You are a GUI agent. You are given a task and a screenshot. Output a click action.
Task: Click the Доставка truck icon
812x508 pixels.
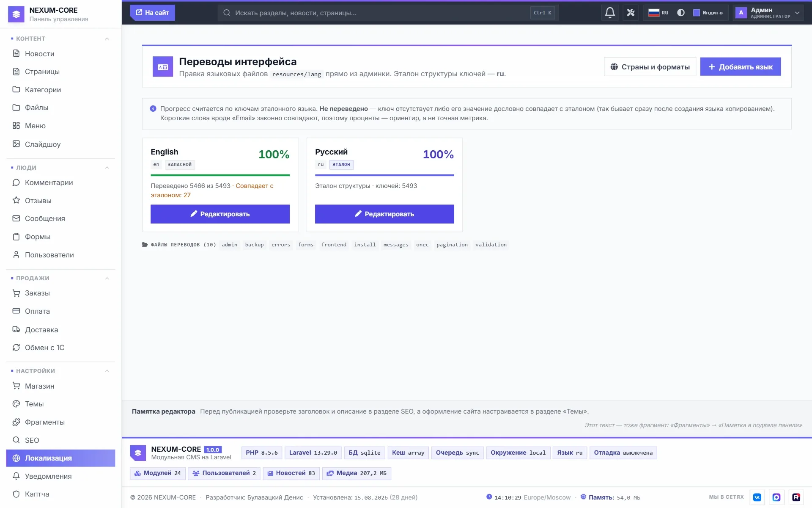click(16, 329)
